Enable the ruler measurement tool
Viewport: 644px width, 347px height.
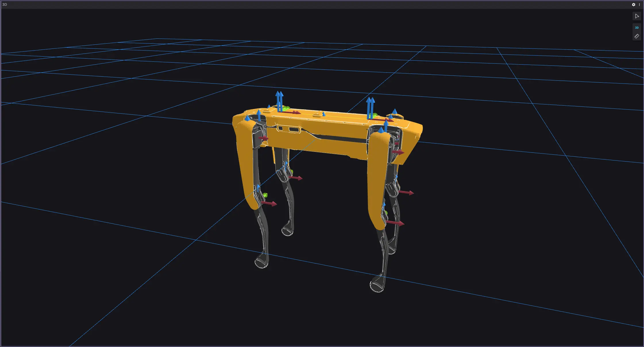[637, 36]
